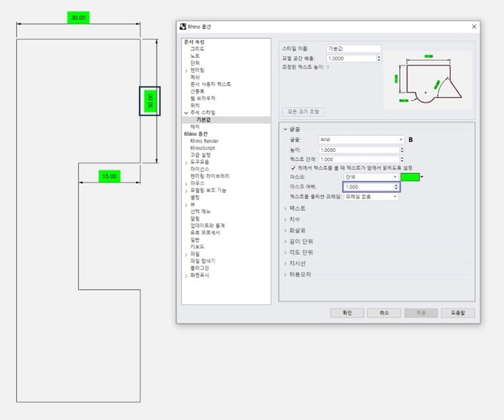Screen dimensions: 504x420
Task: Select 메쉬 in the options tree
Action: click(x=195, y=77)
